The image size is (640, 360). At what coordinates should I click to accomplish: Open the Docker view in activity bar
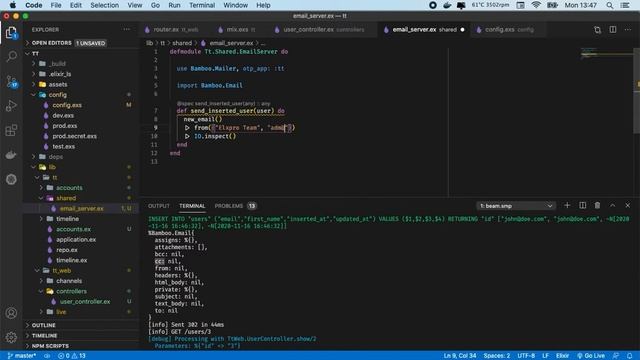pos(11,155)
